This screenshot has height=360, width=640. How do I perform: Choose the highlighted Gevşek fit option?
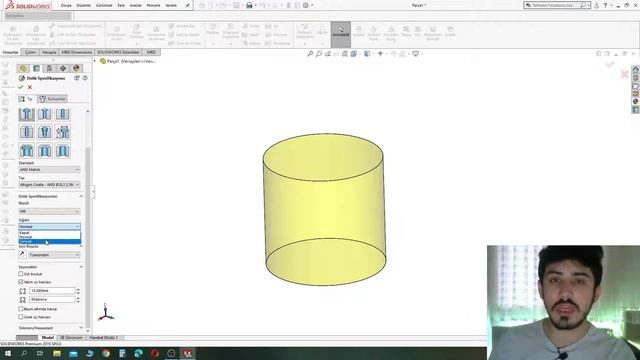(x=49, y=242)
